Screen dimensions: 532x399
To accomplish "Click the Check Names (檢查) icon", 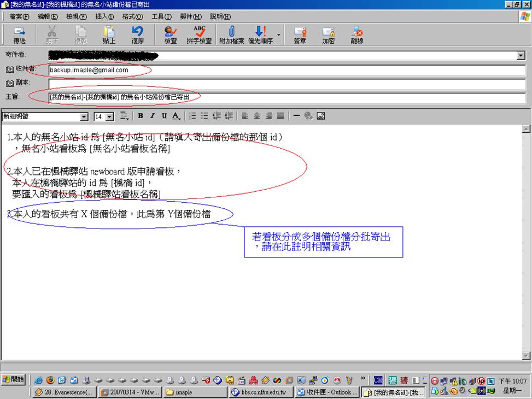I will [x=171, y=35].
